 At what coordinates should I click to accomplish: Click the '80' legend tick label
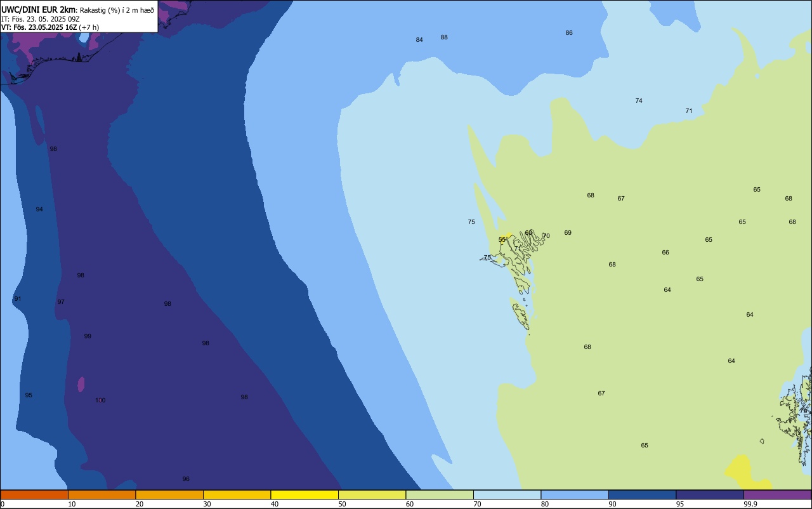[545, 504]
